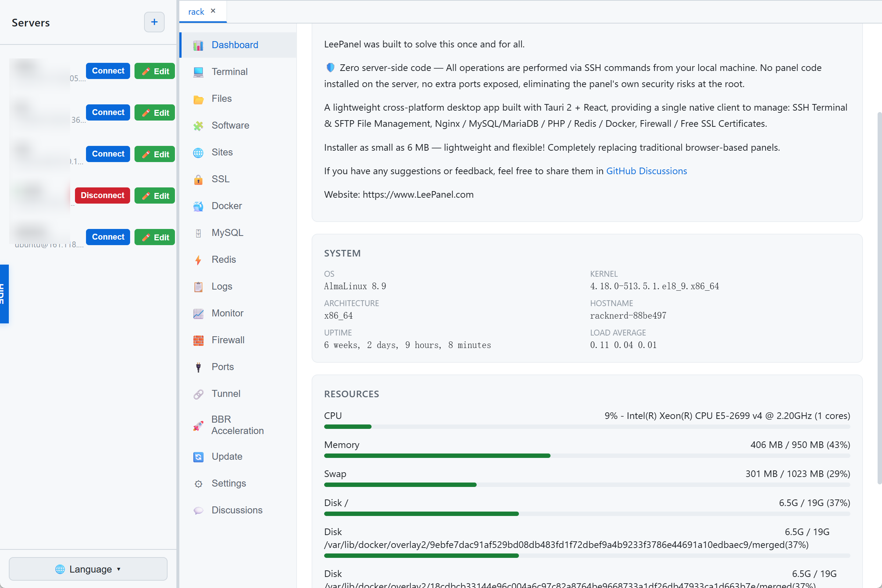
Task: Open Tunnel via the chain-link icon
Action: [x=198, y=394]
